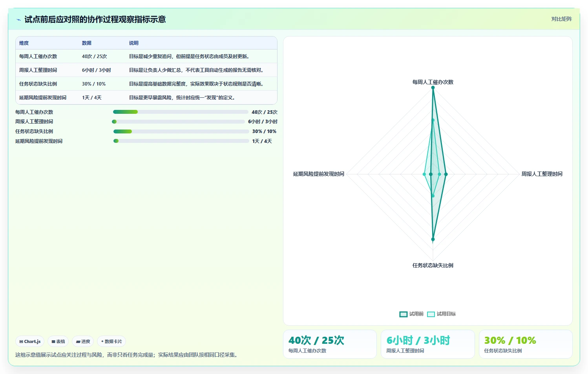The width and height of the screenshot is (588, 374).
Task: Click the Chart.js tag chip
Action: tap(30, 341)
